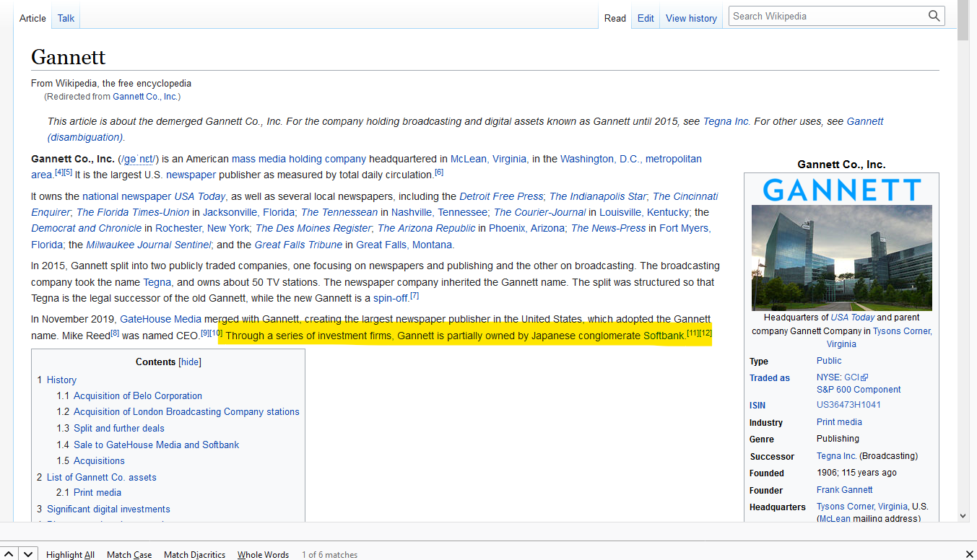Hide the Contents table
Image resolution: width=977 pixels, height=560 pixels.
190,362
